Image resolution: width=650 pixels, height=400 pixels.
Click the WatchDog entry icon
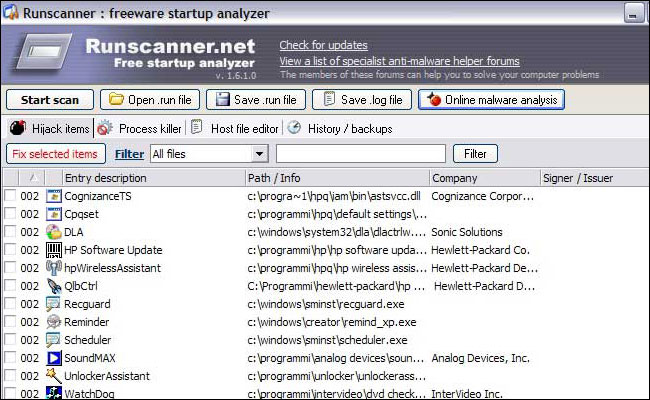click(53, 393)
